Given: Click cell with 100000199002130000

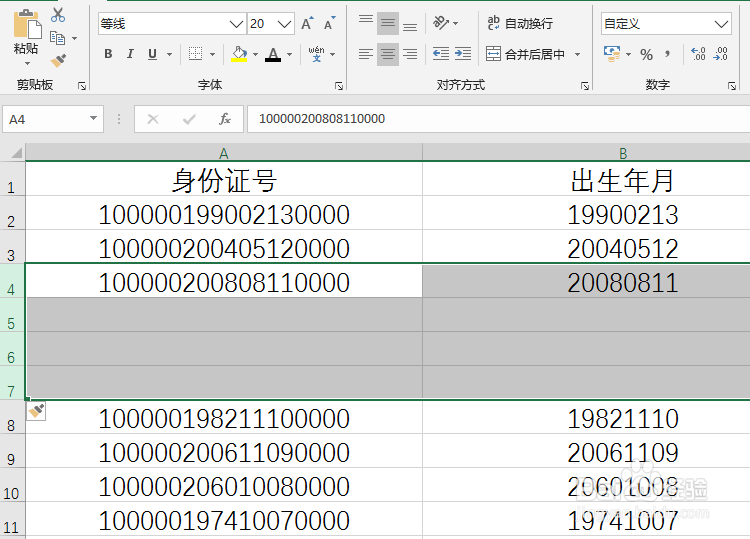Looking at the screenshot, I should click(223, 213).
